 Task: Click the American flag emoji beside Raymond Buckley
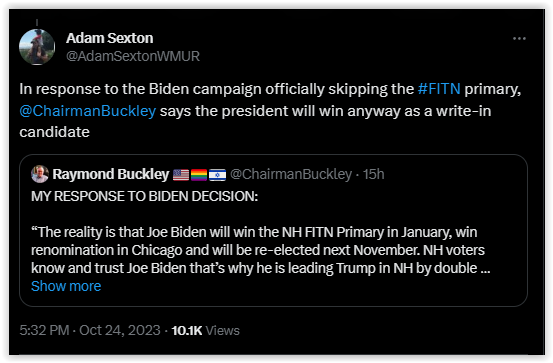181,175
